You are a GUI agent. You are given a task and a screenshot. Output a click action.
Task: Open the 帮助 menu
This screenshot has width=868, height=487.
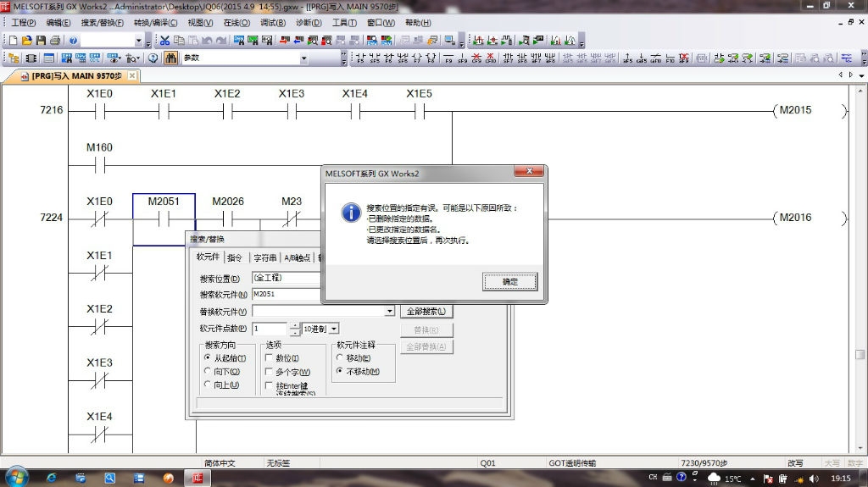pyautogui.click(x=418, y=23)
